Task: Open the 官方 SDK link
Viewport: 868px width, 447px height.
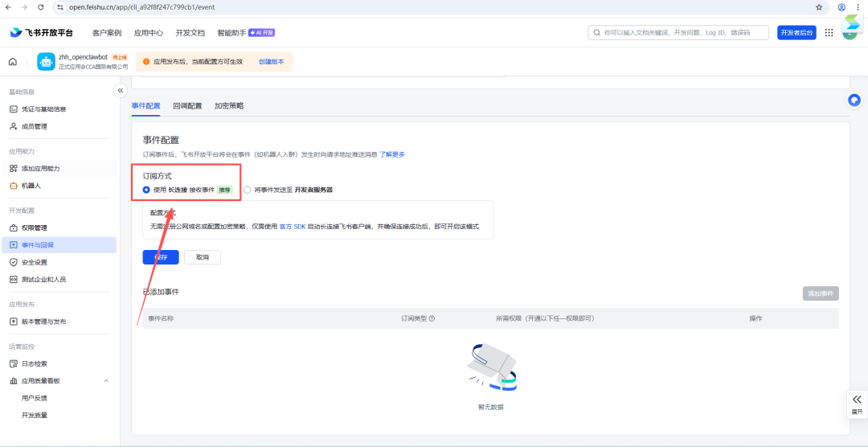Action: [293, 227]
